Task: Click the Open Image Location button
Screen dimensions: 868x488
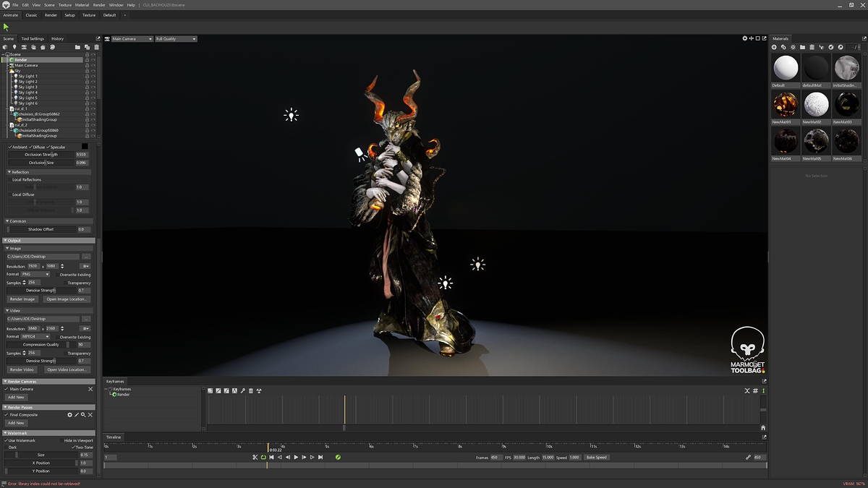Action: pyautogui.click(x=67, y=299)
